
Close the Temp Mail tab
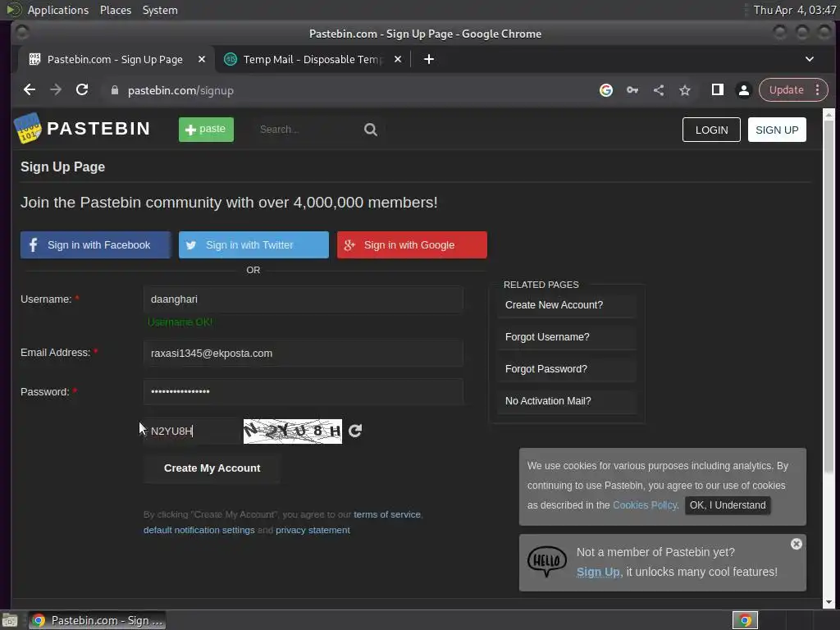(x=398, y=59)
